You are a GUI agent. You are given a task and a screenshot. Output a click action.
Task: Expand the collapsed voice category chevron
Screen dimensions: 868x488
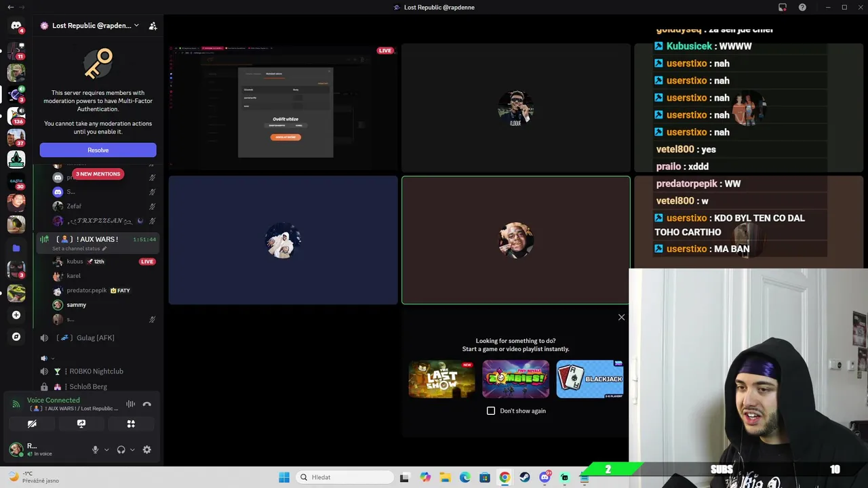click(x=52, y=359)
